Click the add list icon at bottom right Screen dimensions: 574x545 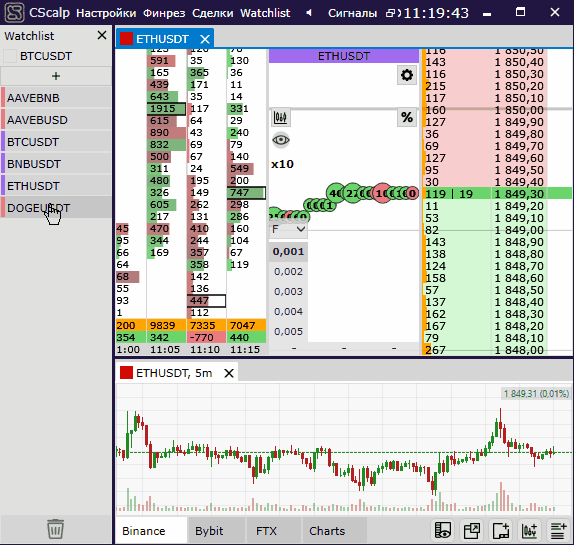559,530
